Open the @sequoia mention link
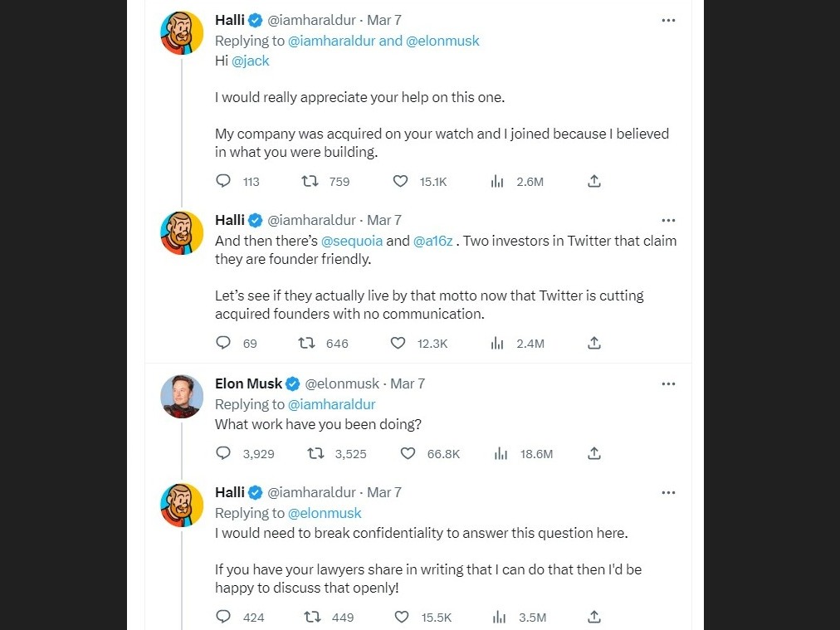Viewport: 840px width, 630px height. (352, 241)
